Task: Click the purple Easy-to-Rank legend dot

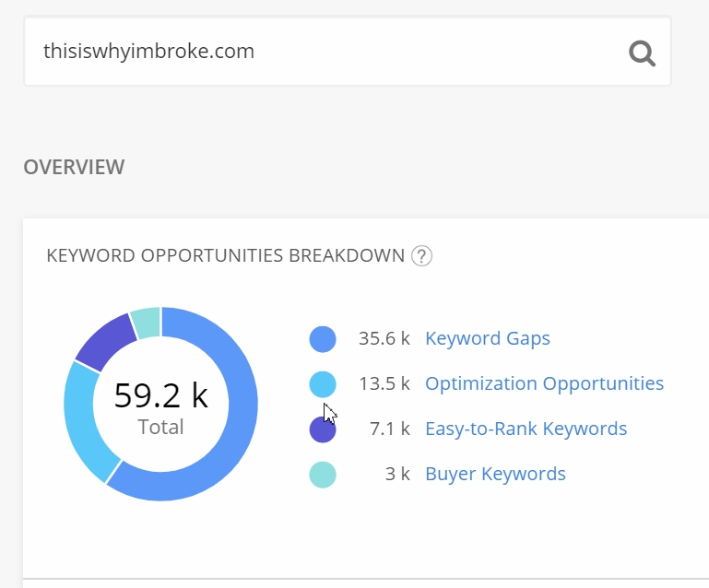Action: pos(323,429)
